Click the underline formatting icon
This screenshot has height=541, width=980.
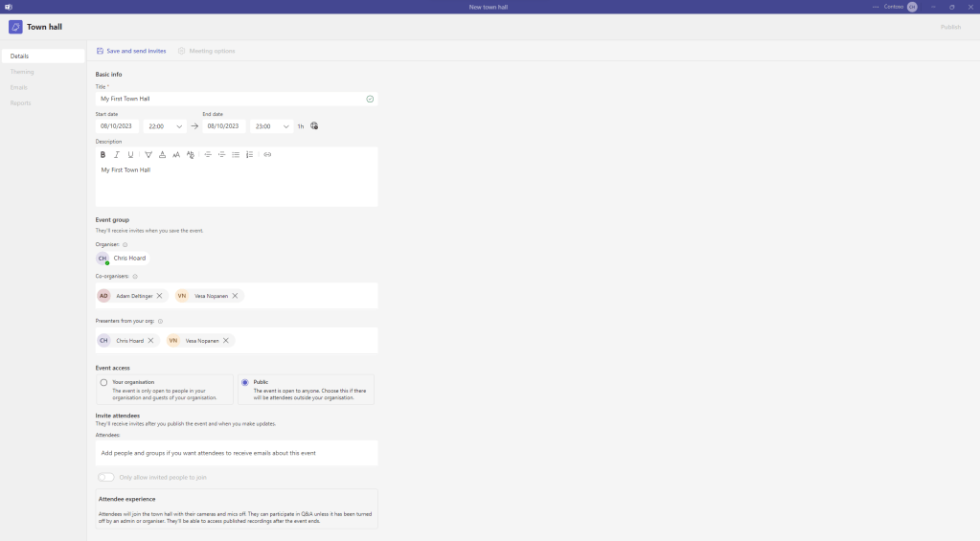tap(131, 154)
